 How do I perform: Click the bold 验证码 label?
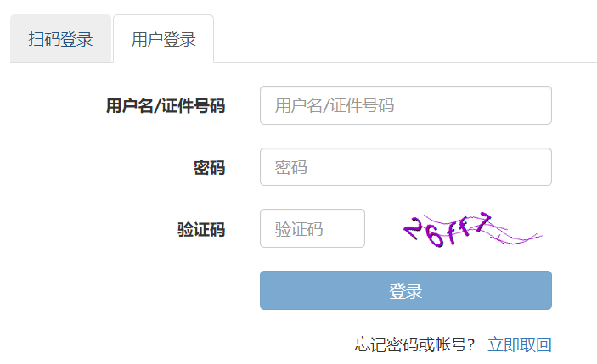[x=201, y=229]
